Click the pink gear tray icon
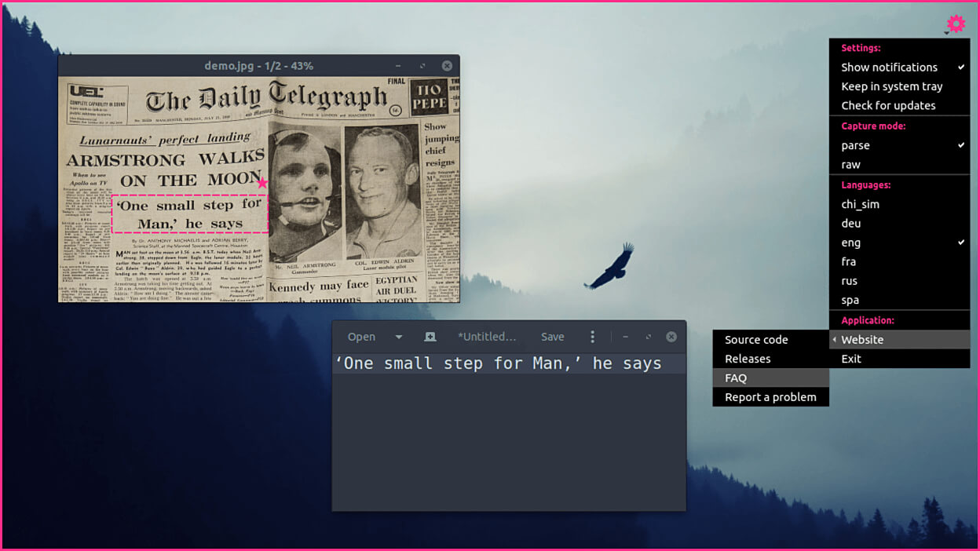Viewport: 980px width, 551px height. tap(956, 24)
